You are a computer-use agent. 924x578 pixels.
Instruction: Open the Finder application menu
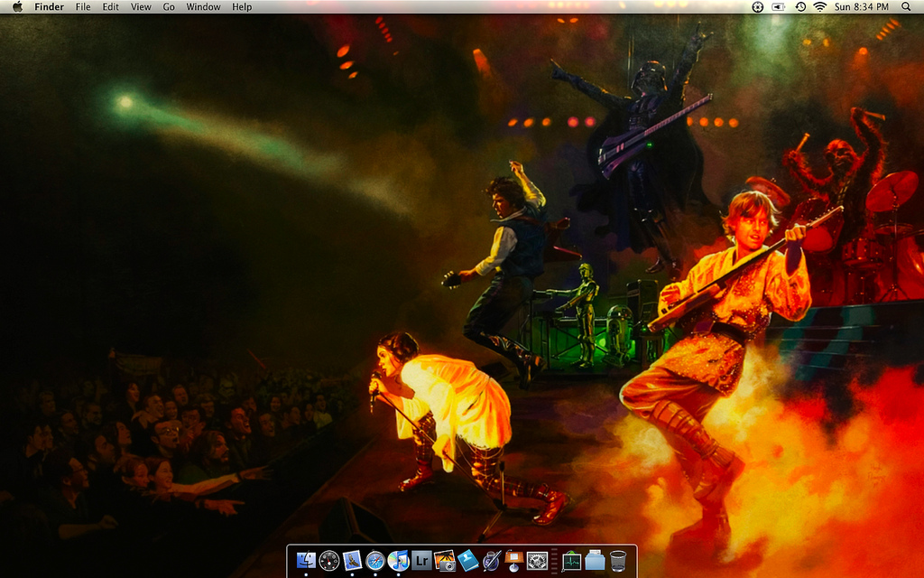[49, 7]
